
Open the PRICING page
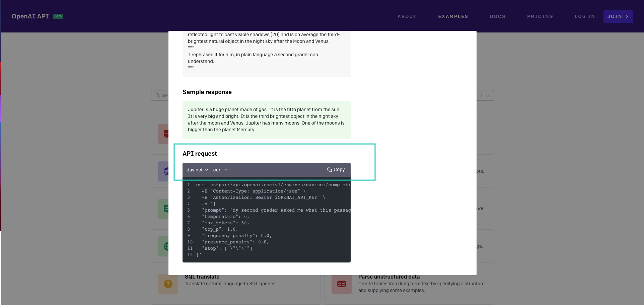point(540,16)
